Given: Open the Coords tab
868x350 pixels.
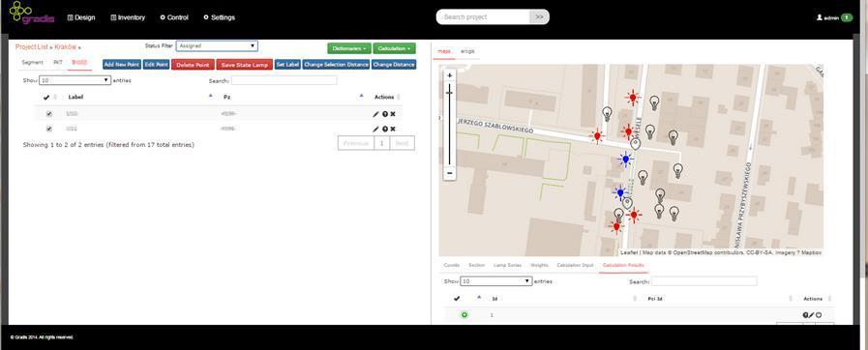Looking at the screenshot, I should coord(451,266).
